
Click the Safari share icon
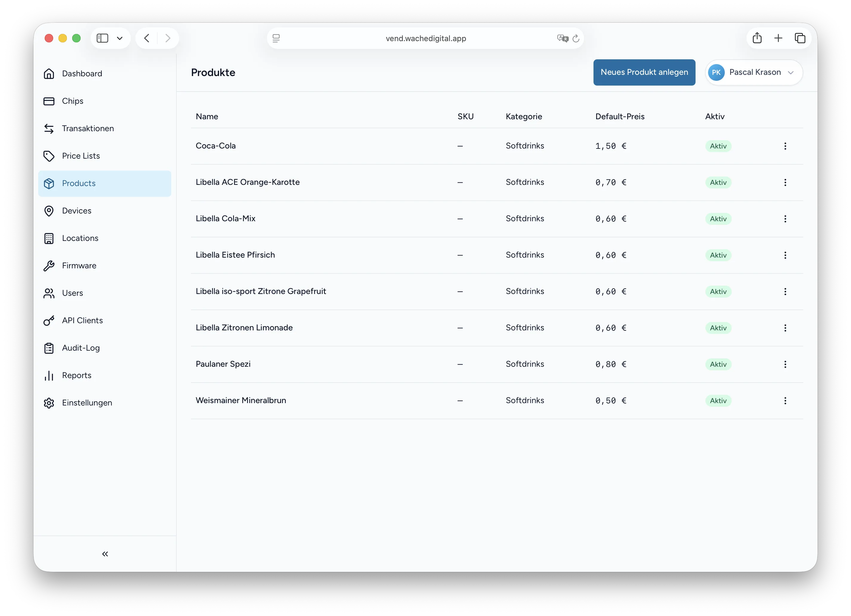757,38
